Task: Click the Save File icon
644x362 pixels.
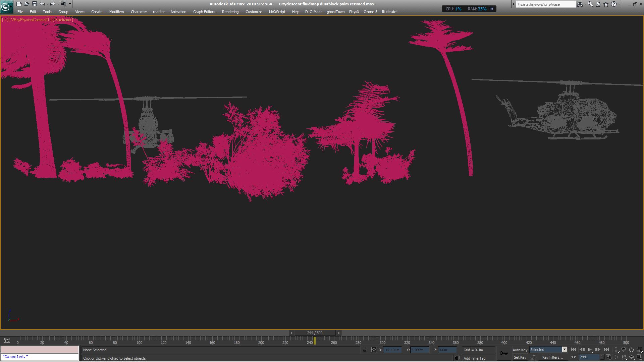Action: click(34, 4)
